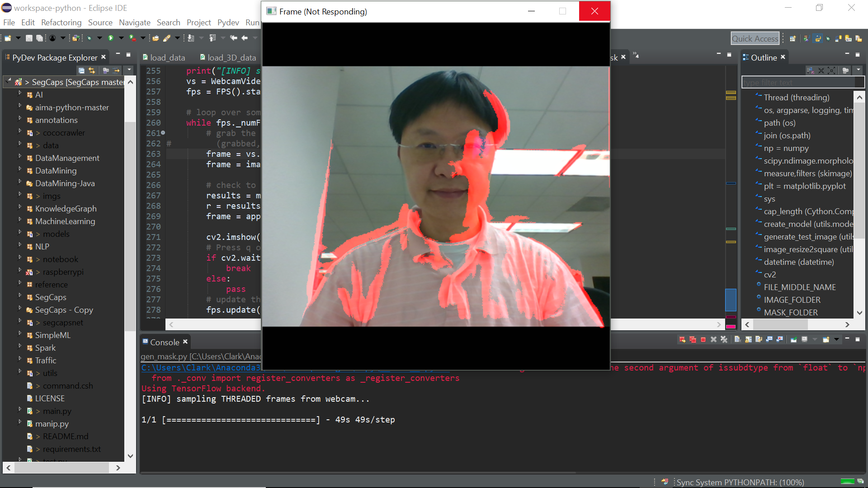Click the green Run button in toolbar
868x488 pixels.
coord(111,38)
